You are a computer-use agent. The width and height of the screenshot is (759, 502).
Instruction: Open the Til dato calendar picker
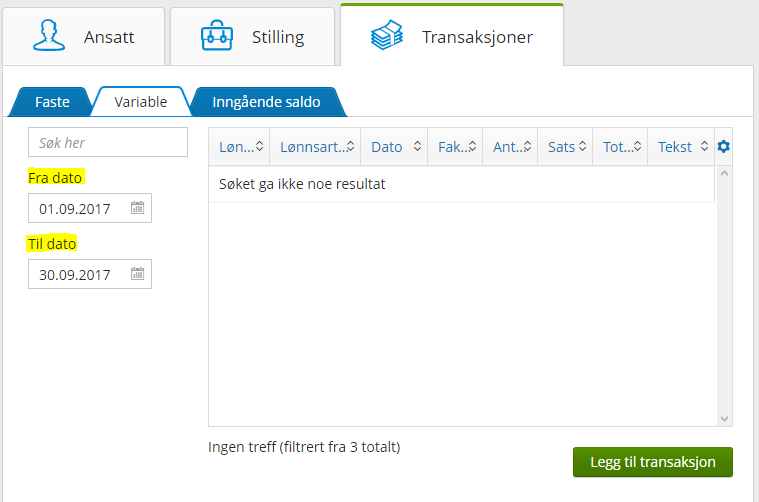pyautogui.click(x=138, y=274)
